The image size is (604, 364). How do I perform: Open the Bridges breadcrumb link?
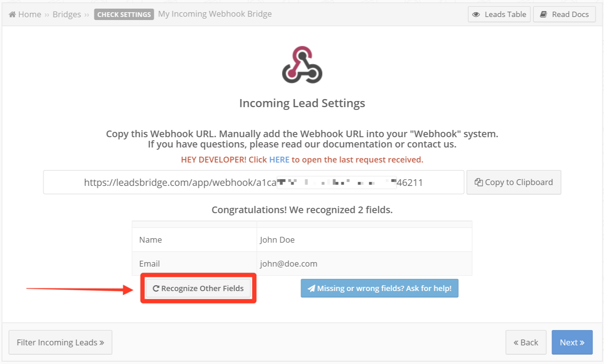click(x=67, y=14)
